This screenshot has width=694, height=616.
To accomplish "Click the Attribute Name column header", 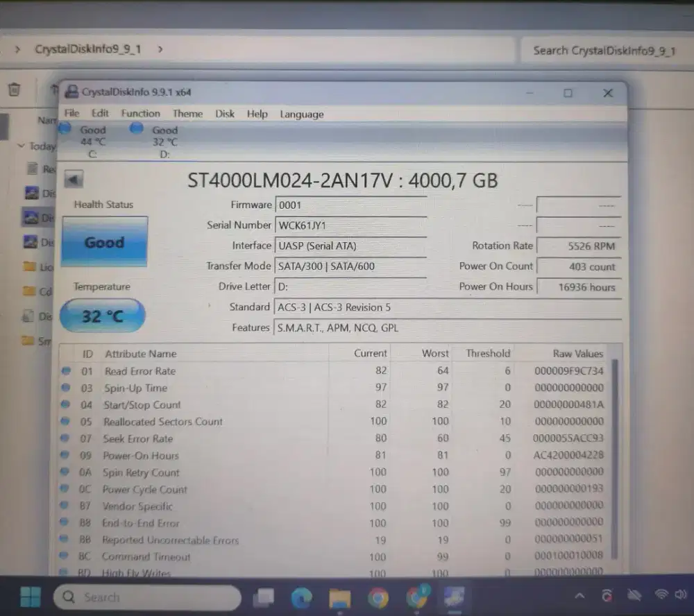I will [x=141, y=354].
